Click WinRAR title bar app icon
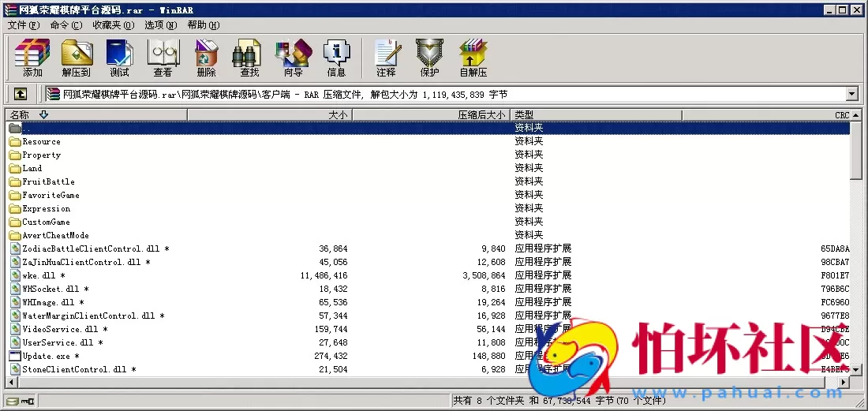Screen dimensions: 868x411 [x=10, y=10]
